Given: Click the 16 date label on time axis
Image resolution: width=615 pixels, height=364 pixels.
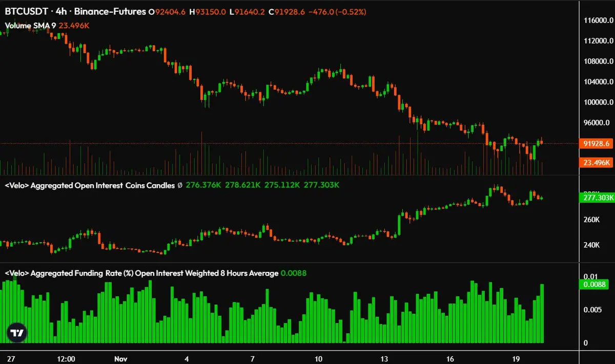Looking at the screenshot, I should pos(450,358).
